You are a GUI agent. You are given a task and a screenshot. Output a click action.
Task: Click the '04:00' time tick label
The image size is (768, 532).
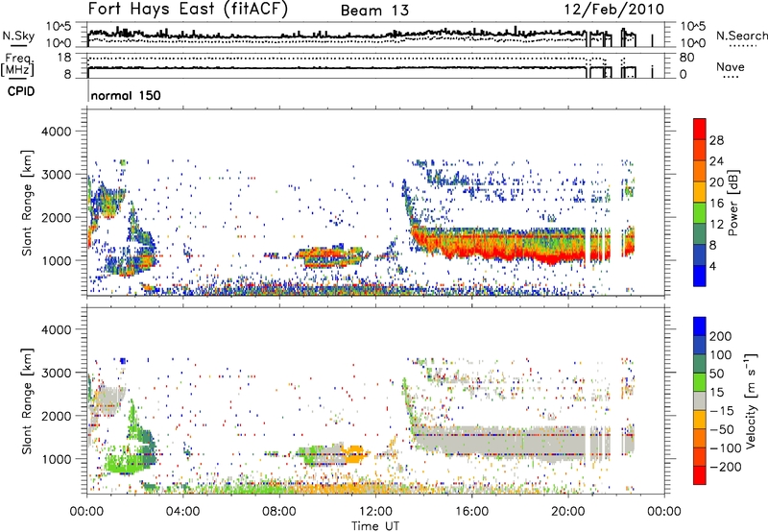[183, 512]
